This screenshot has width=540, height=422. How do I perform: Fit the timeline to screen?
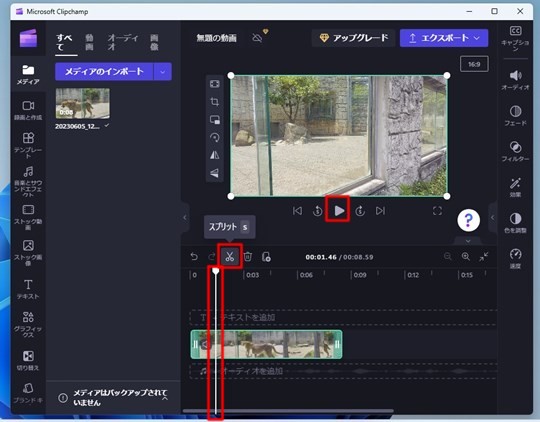pyautogui.click(x=484, y=256)
